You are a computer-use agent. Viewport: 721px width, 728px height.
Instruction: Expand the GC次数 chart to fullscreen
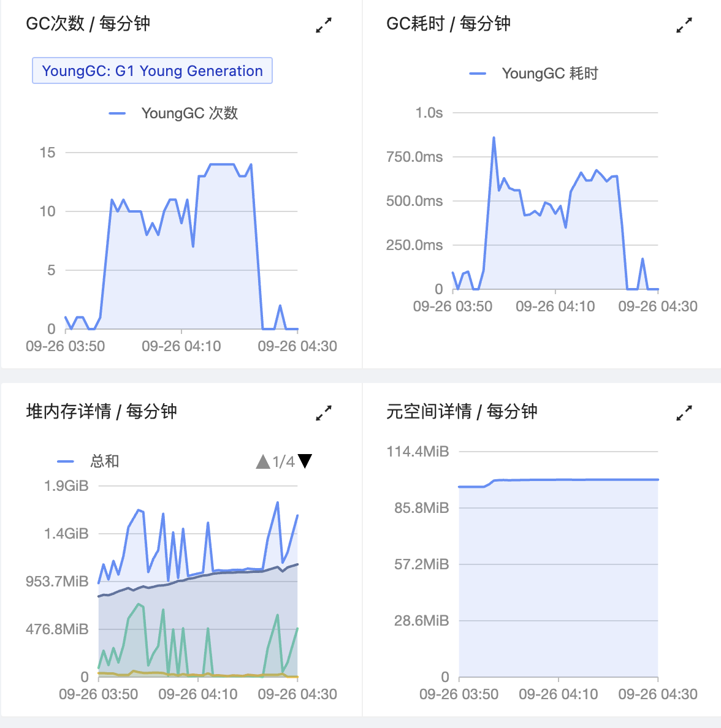[324, 25]
